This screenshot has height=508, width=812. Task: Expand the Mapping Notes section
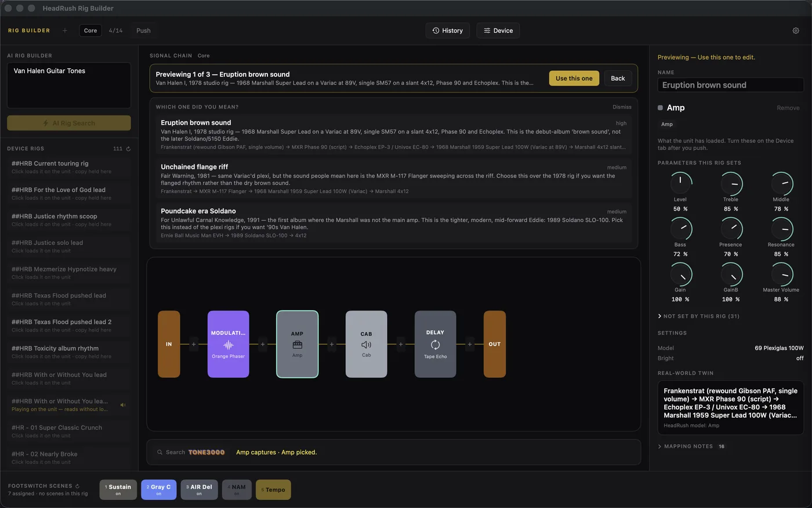[x=691, y=446]
